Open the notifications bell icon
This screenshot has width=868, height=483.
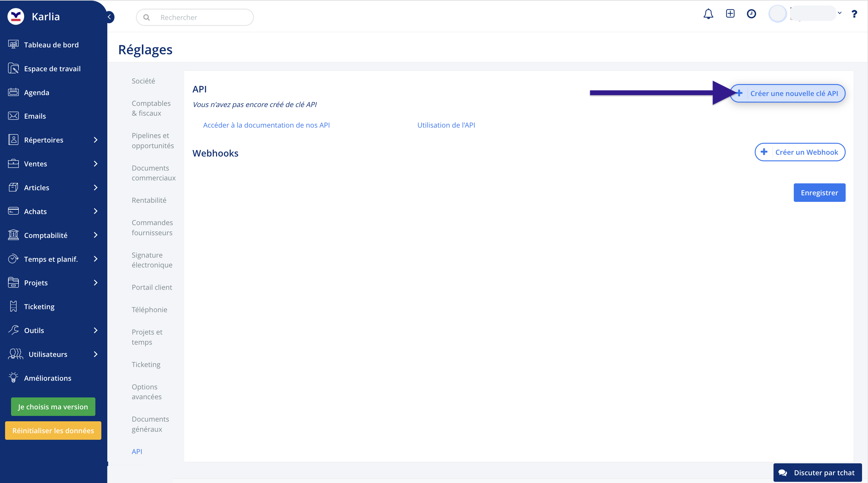point(708,14)
